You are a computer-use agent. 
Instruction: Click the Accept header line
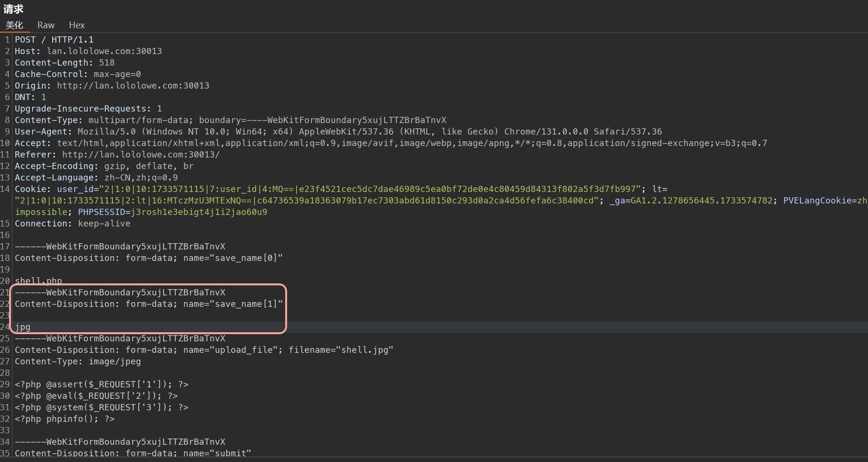391,143
